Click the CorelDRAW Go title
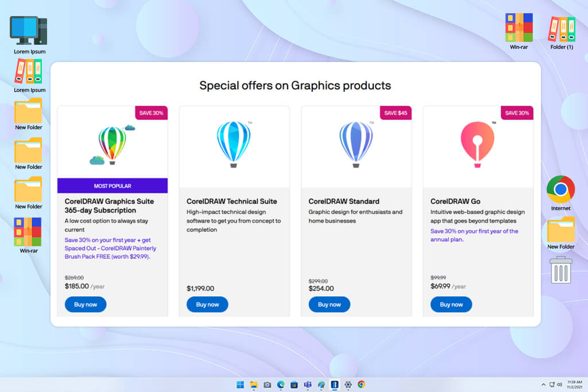588x392 pixels. (455, 201)
